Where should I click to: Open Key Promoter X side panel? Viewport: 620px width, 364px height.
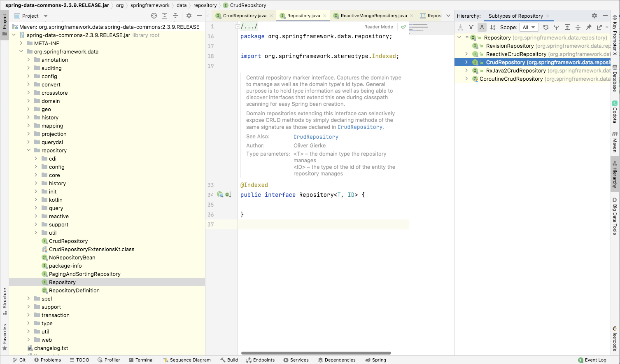pos(615,35)
